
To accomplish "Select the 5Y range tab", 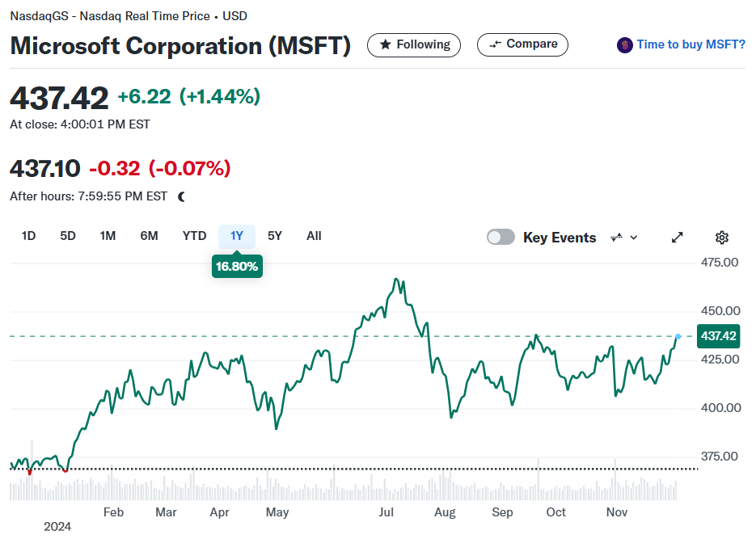I will tap(274, 236).
